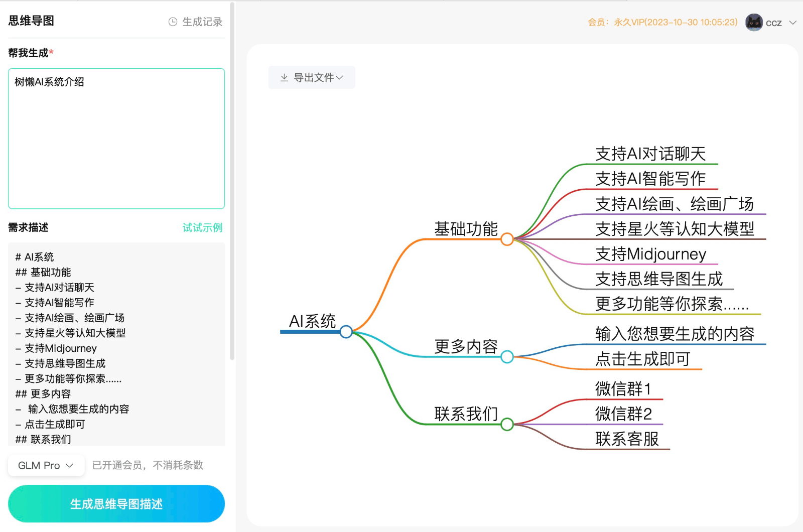Select the 基础功能 branch label
The width and height of the screenshot is (803, 532).
[466, 229]
